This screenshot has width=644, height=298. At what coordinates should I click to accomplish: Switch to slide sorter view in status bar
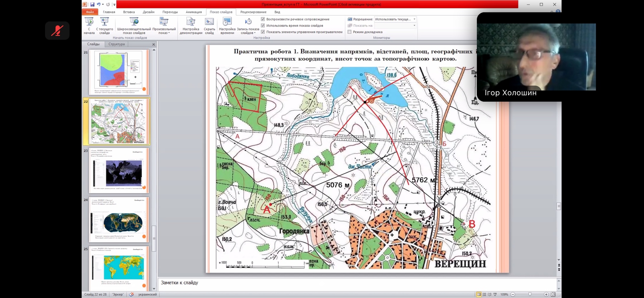pyautogui.click(x=484, y=294)
